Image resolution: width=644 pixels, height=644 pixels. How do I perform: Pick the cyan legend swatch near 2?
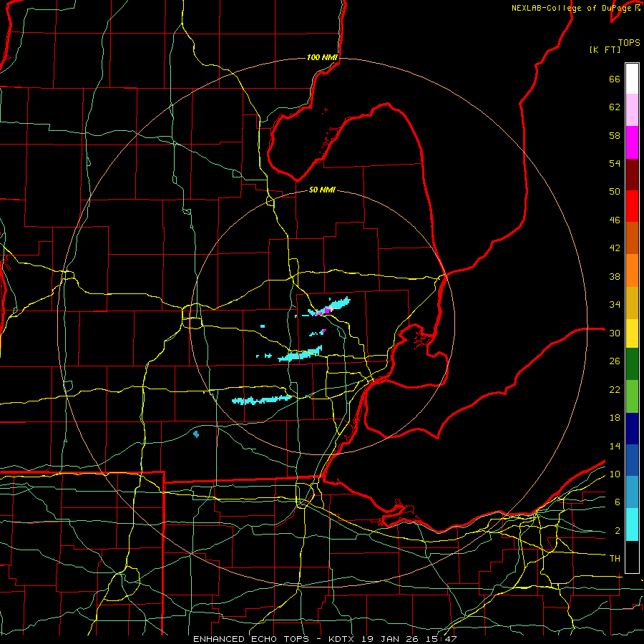pos(632,525)
